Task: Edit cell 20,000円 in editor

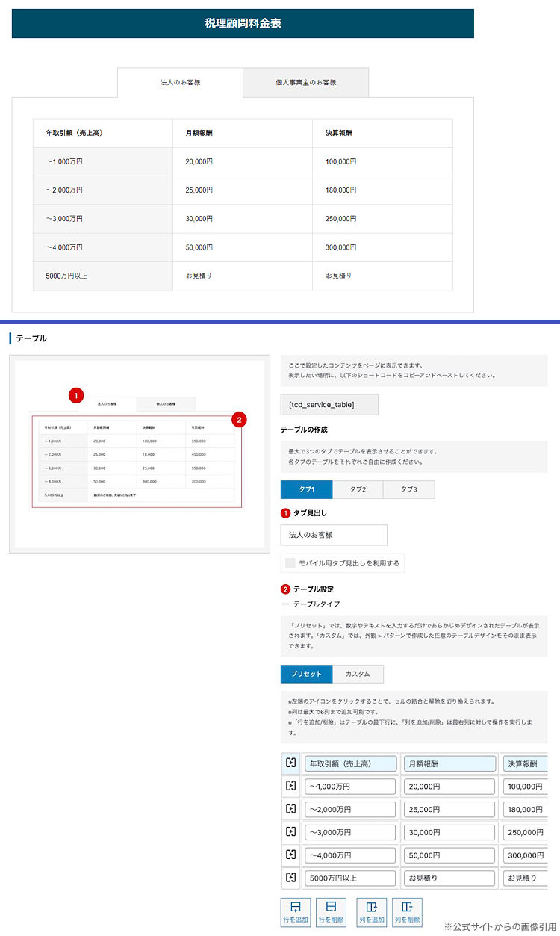Action: tap(449, 787)
